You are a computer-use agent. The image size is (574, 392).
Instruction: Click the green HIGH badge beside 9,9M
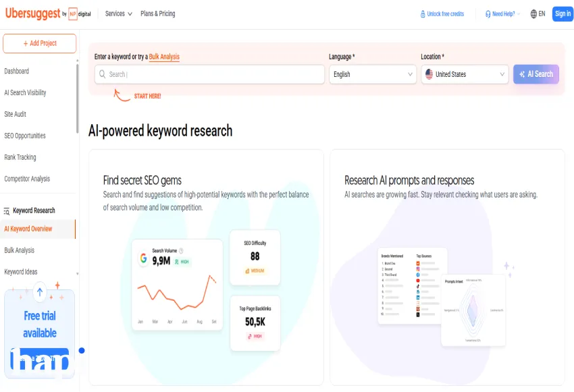pyautogui.click(x=182, y=262)
